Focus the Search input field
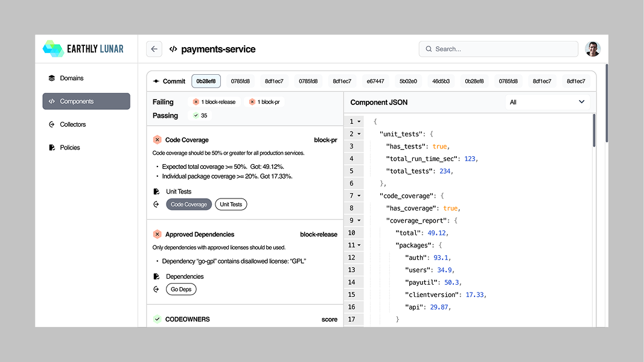The width and height of the screenshot is (644, 362). pyautogui.click(x=499, y=49)
